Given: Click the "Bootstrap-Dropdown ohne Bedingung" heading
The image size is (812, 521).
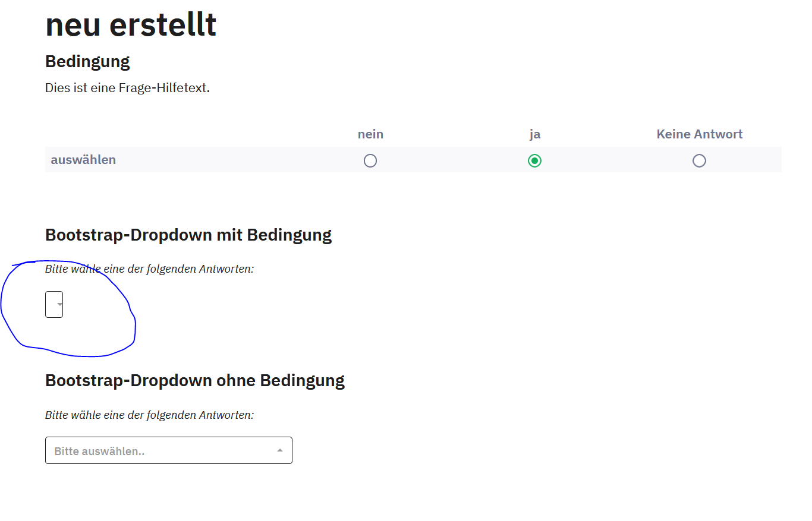Looking at the screenshot, I should pyautogui.click(x=195, y=380).
